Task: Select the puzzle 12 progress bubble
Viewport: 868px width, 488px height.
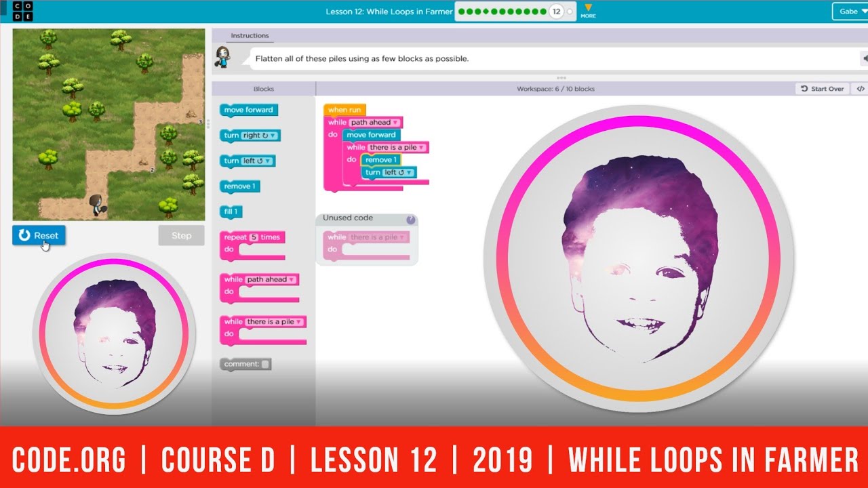Action: (x=557, y=12)
